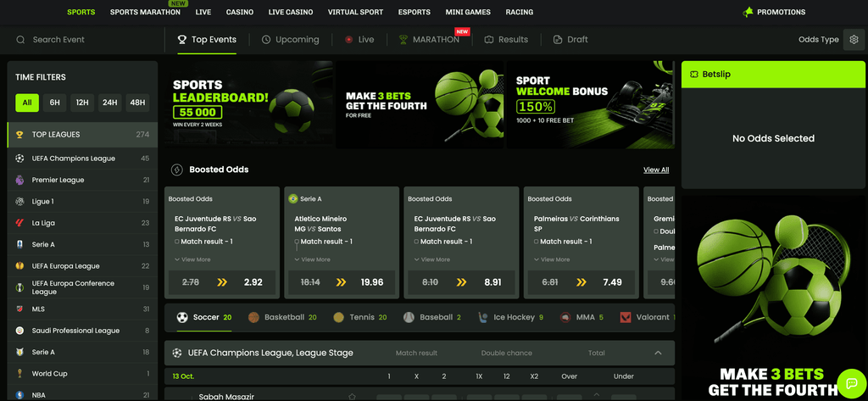Screen dimensions: 868x401
Task: Select the All time filter
Action: [27, 103]
